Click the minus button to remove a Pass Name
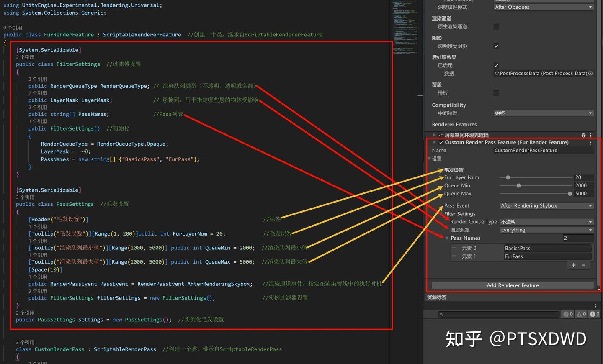This screenshot has height=364, width=603. pyautogui.click(x=584, y=265)
